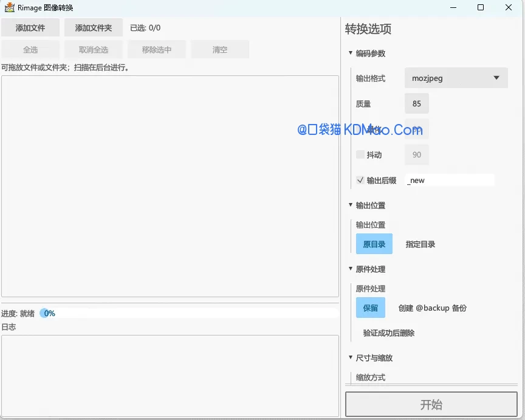This screenshot has width=525, height=420.
Task: Maximize the Rimage window
Action: [481, 7]
